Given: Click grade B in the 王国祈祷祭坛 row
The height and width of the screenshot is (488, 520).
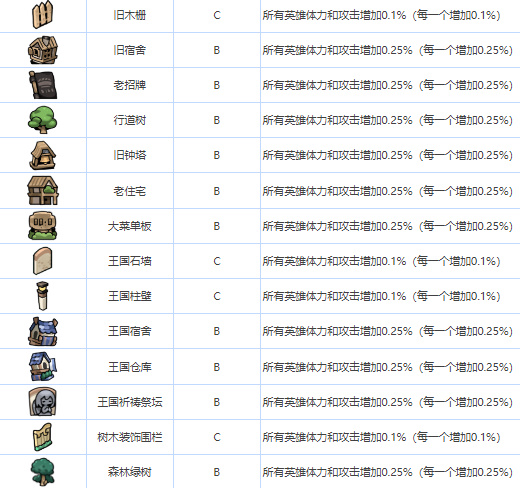Looking at the screenshot, I should click(x=217, y=402).
